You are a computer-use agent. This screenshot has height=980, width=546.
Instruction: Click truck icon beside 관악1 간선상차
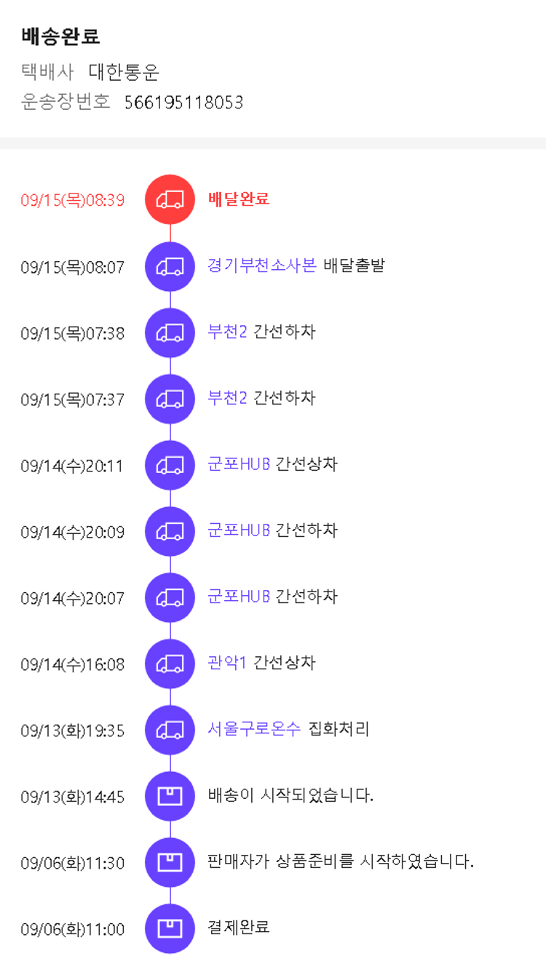coord(170,664)
